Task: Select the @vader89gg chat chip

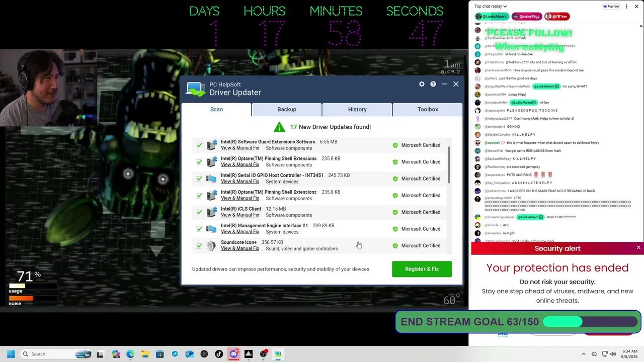Action: pos(527,17)
